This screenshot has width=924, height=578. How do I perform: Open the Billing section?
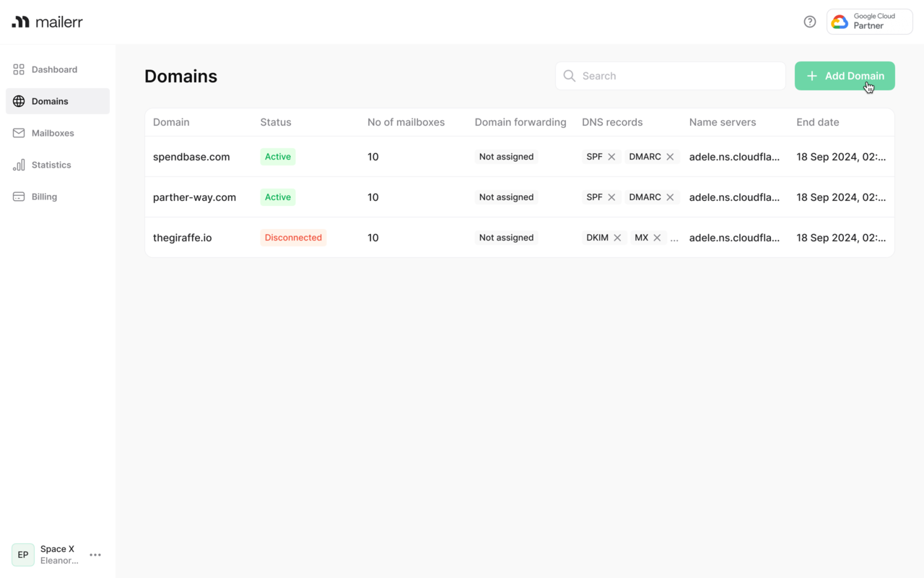(44, 197)
